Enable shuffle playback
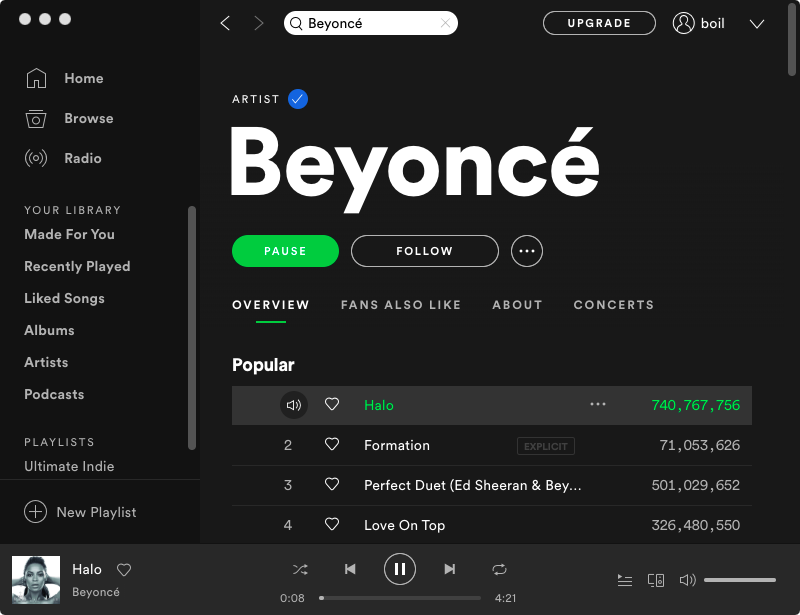The width and height of the screenshot is (800, 615). click(300, 568)
